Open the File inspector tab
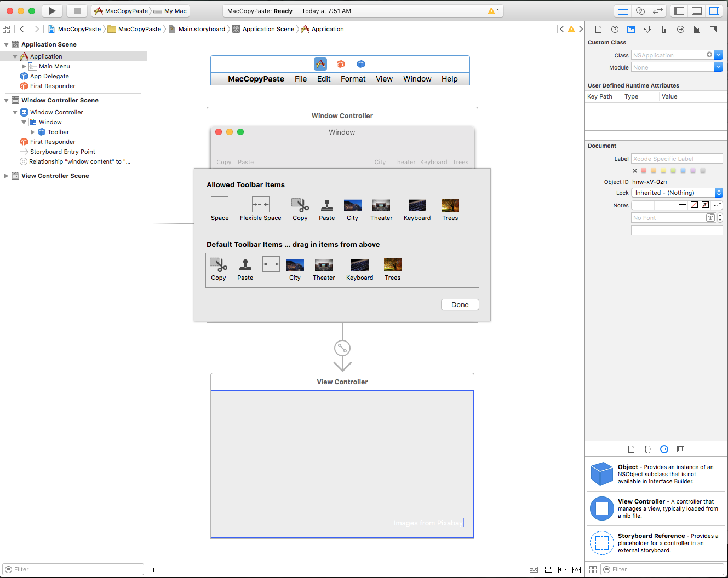This screenshot has width=728, height=578. point(598,29)
